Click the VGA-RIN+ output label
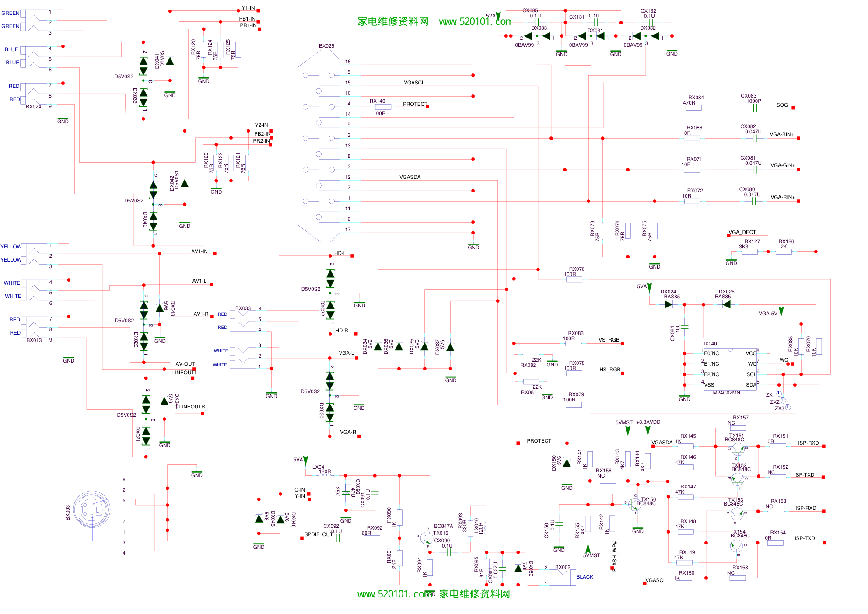Image resolution: width=868 pixels, height=614 pixels. point(783,197)
